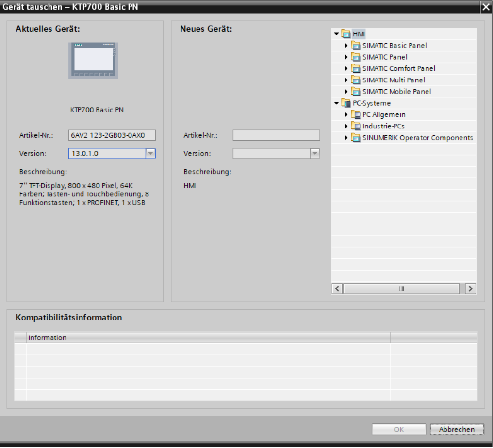This screenshot has height=448, width=493.
Task: Select SIMATIC Mobile Panel in tree
Action: point(396,92)
